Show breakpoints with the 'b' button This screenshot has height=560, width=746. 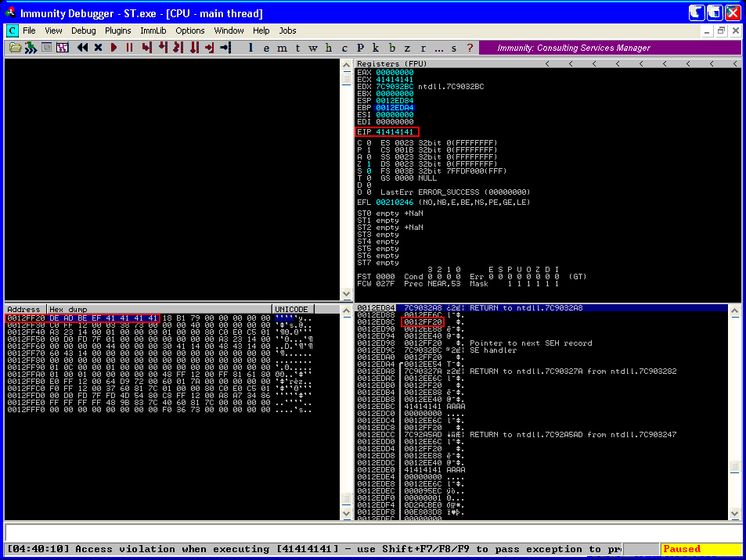click(x=391, y=48)
